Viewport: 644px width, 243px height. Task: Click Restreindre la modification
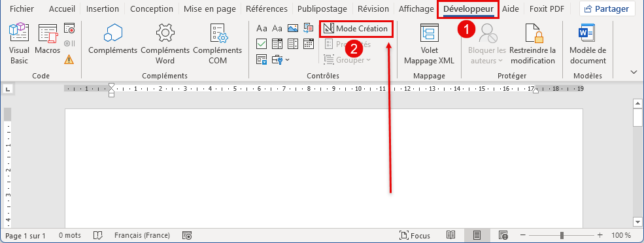pos(533,44)
